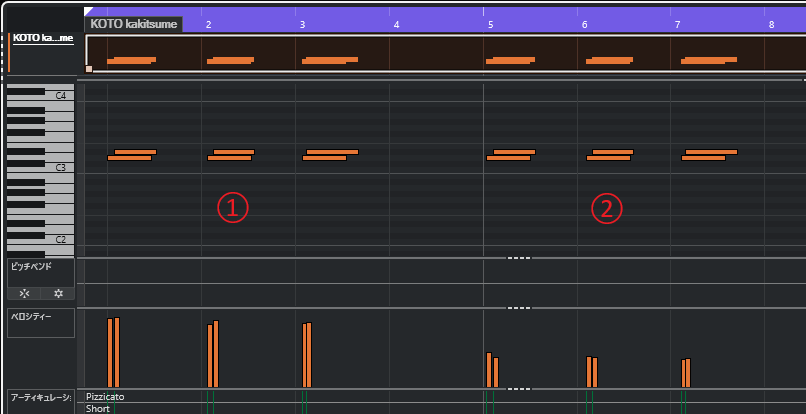This screenshot has width=806, height=414.
Task: Click bar 4 in the ruler
Action: click(x=396, y=24)
